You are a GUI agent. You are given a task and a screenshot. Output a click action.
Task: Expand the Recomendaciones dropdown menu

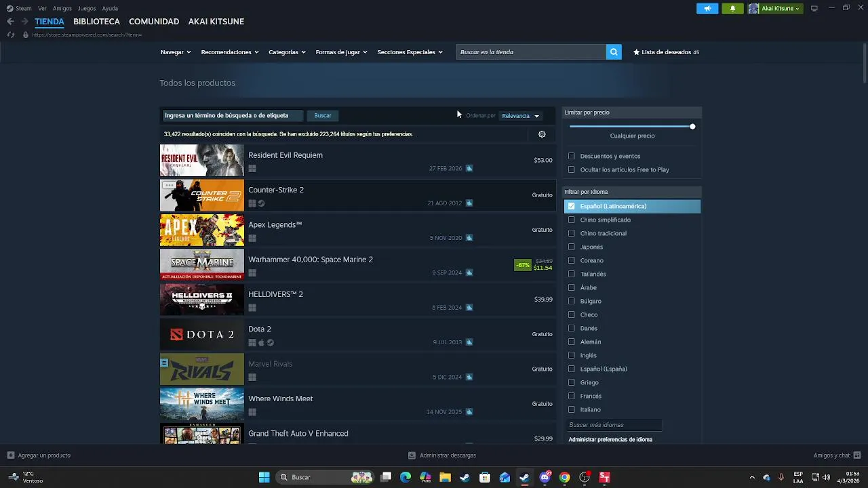click(230, 52)
